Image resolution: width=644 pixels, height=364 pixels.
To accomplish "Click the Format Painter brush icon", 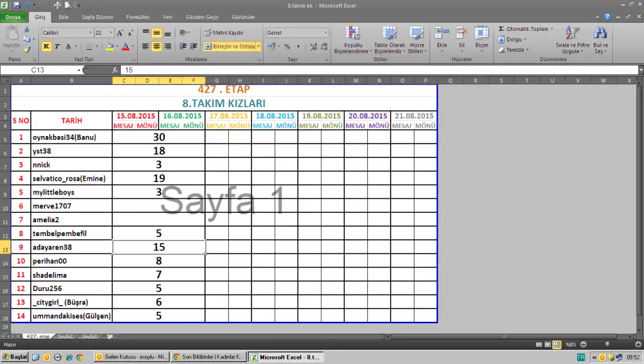I will click(x=27, y=50).
